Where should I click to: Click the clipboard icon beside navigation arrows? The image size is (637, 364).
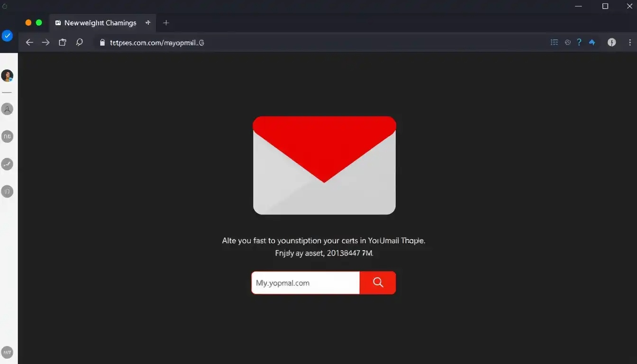pos(62,42)
